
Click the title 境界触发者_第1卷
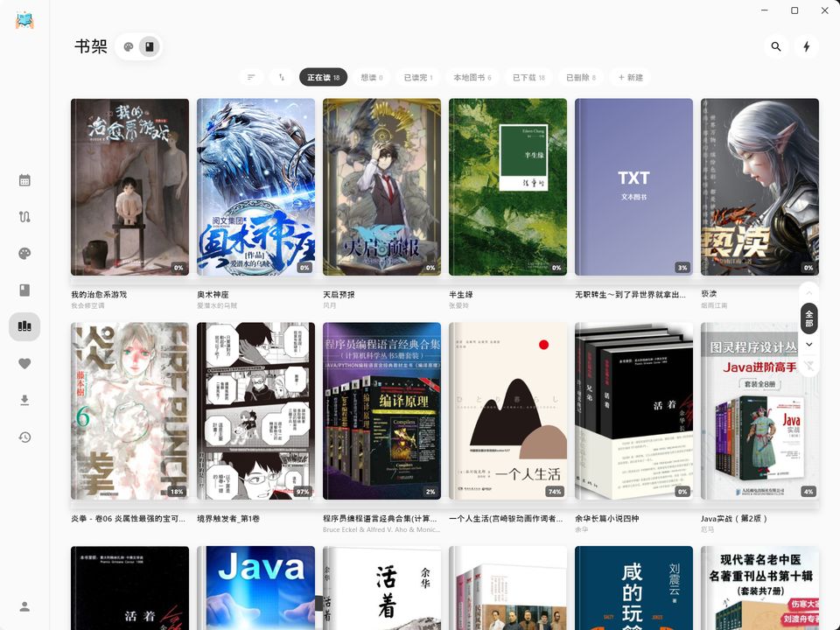[228, 518]
